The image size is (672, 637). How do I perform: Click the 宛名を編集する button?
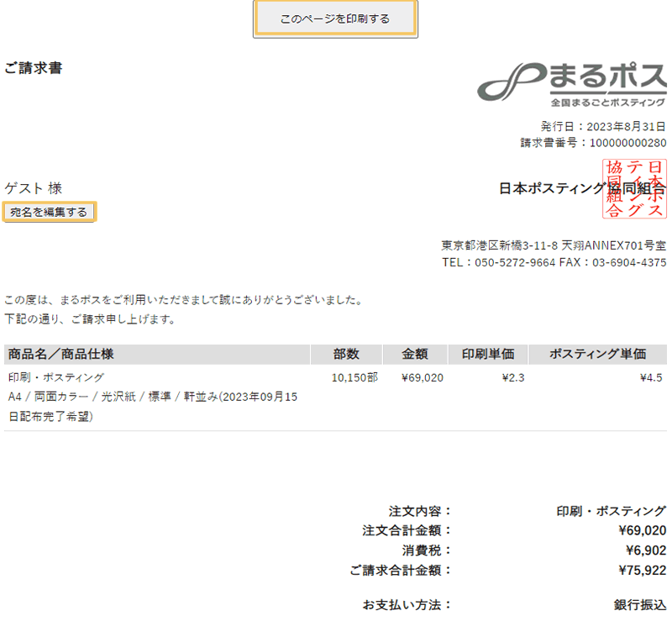pos(50,212)
